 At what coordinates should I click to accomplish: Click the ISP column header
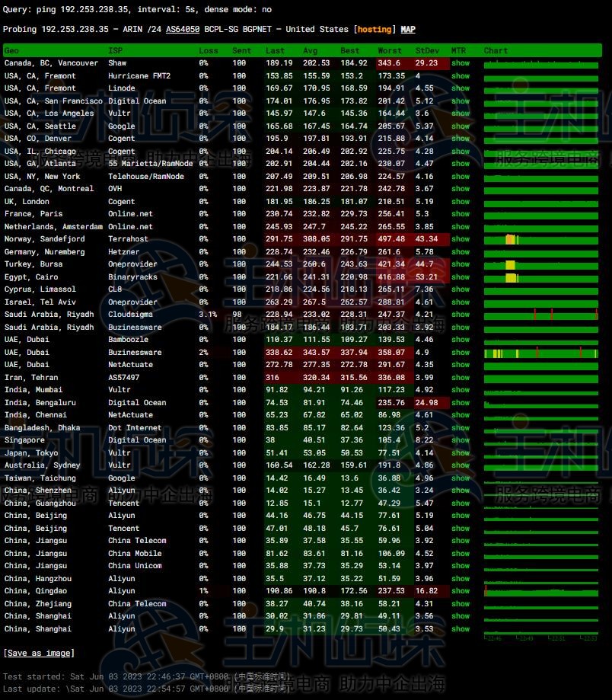pos(115,50)
